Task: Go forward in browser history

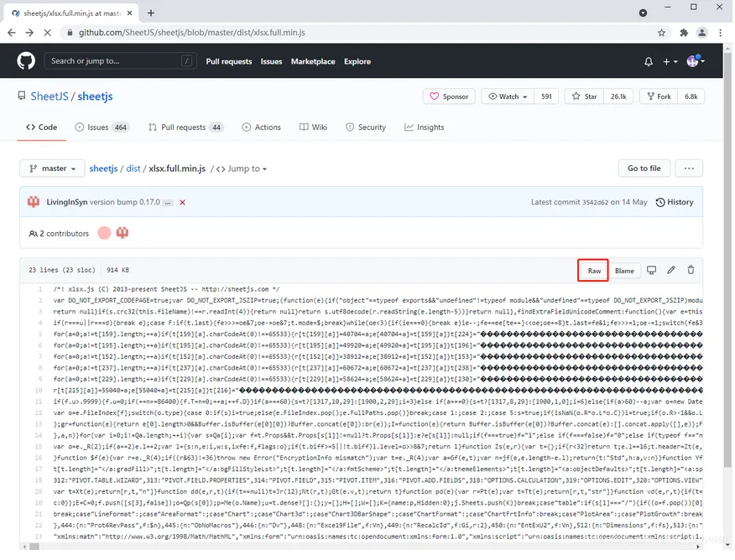Action: pyautogui.click(x=29, y=33)
